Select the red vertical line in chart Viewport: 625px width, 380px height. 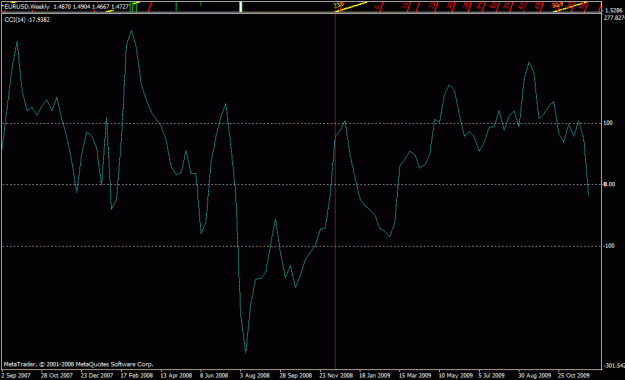pyautogui.click(x=336, y=191)
